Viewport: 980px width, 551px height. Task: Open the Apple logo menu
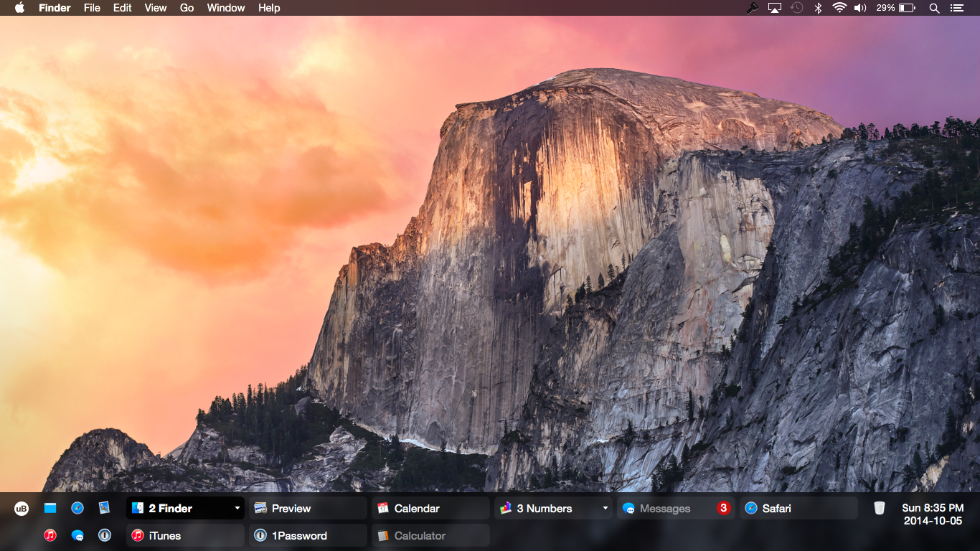[x=19, y=8]
